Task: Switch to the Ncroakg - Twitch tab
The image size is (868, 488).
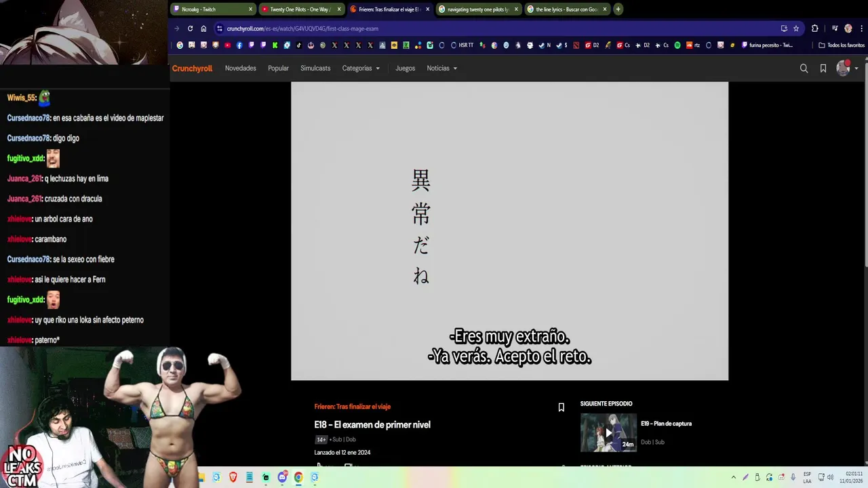Action: [x=212, y=9]
